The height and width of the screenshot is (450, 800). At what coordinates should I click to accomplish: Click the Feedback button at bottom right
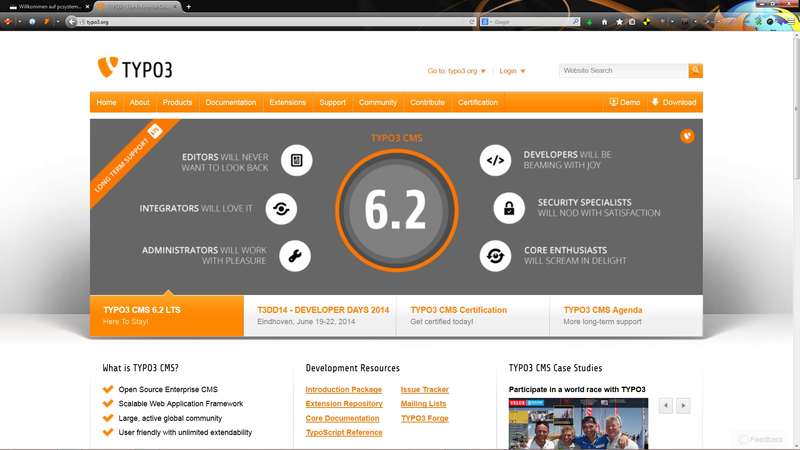(x=761, y=439)
